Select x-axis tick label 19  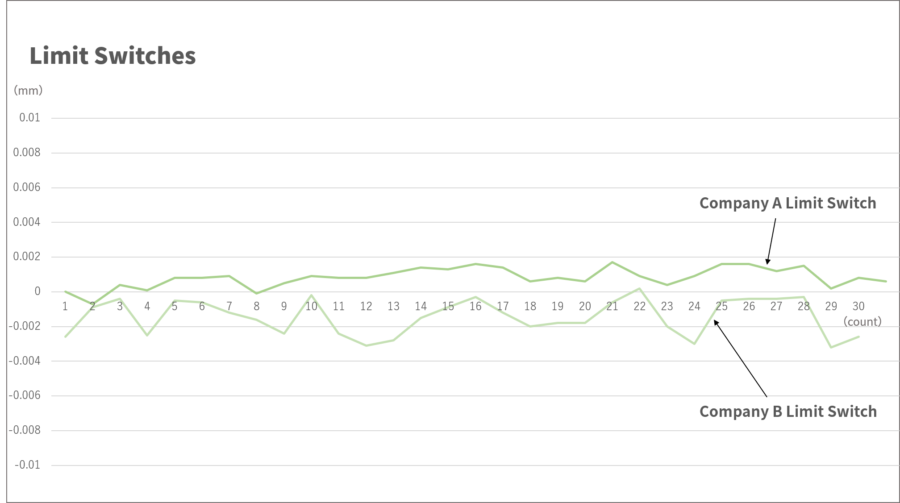click(x=558, y=306)
